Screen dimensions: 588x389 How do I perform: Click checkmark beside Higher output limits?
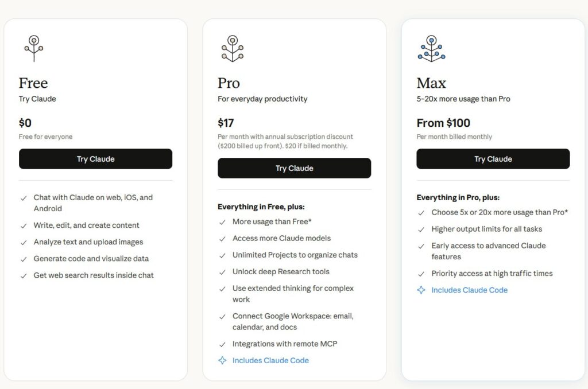pos(421,229)
